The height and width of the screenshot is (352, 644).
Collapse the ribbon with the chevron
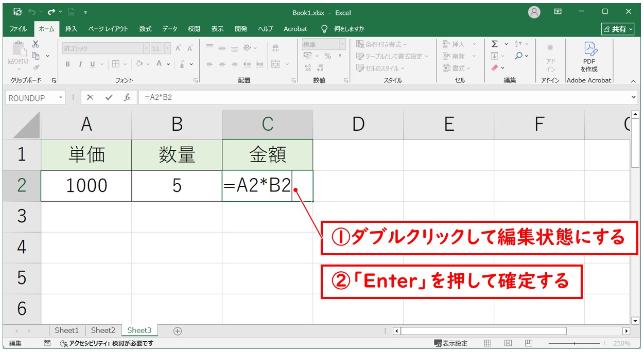coord(633,81)
